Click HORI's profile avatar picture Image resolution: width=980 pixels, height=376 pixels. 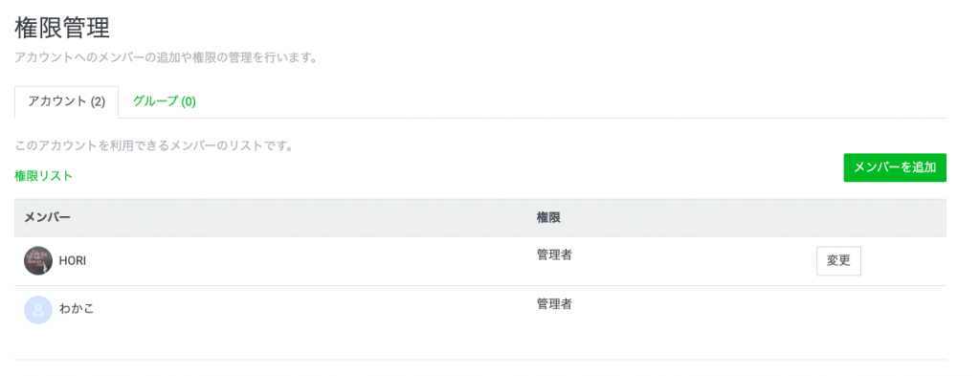[38, 261]
